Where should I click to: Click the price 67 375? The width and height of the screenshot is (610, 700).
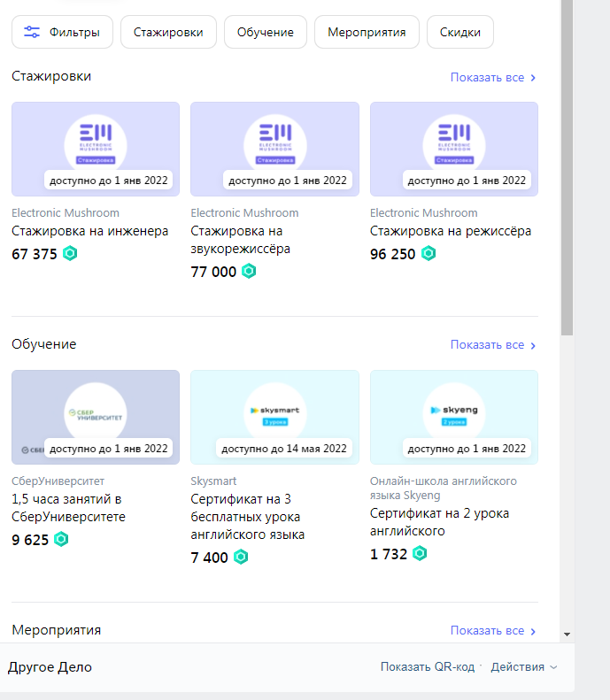pyautogui.click(x=35, y=254)
